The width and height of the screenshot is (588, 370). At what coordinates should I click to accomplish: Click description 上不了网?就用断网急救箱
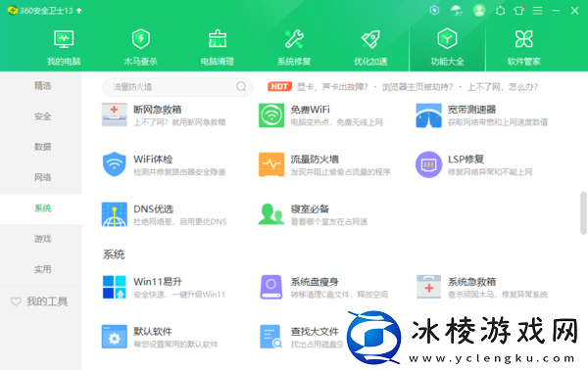[179, 122]
